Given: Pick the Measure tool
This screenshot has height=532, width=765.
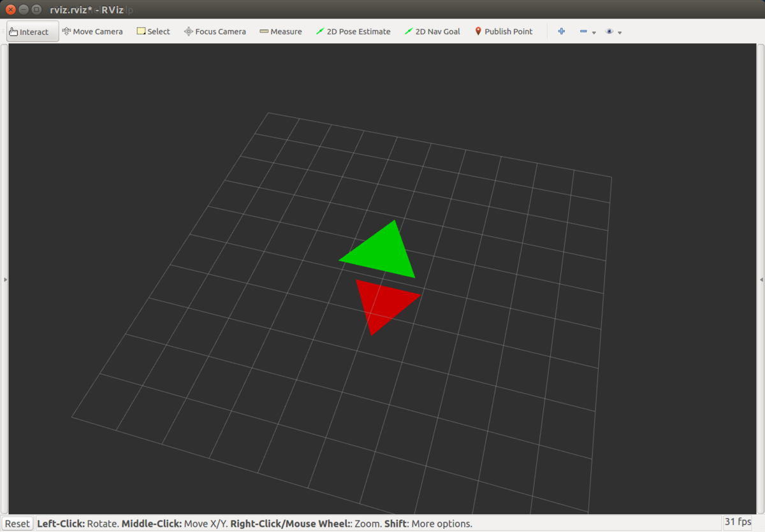Looking at the screenshot, I should tap(281, 31).
